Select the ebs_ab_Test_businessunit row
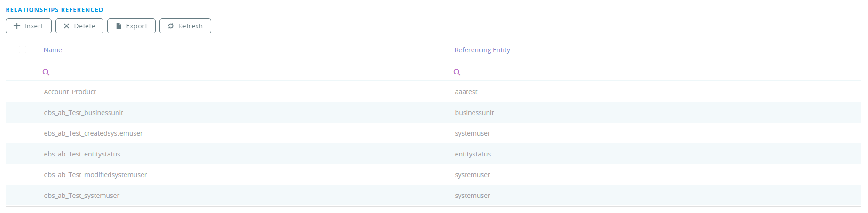Image resolution: width=868 pixels, height=213 pixels. [x=84, y=113]
